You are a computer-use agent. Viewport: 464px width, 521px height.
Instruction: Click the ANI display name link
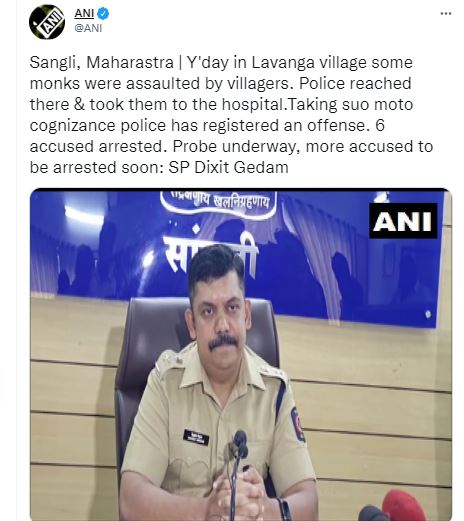84,14
